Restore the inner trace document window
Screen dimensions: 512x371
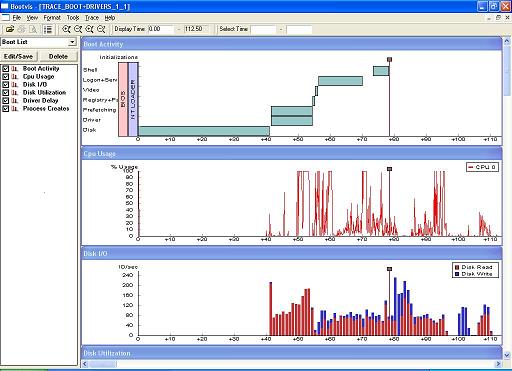[x=498, y=18]
